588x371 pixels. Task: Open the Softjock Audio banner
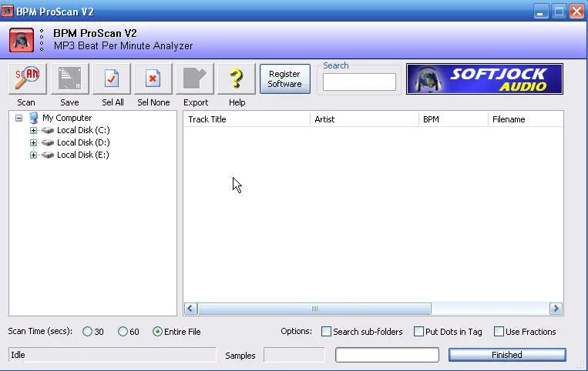coord(485,79)
